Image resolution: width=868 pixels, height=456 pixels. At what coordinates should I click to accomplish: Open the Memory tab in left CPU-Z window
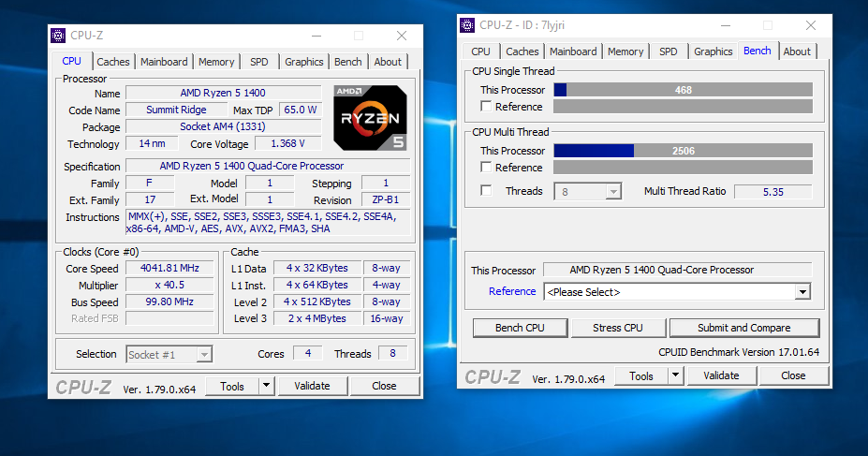[x=216, y=62]
